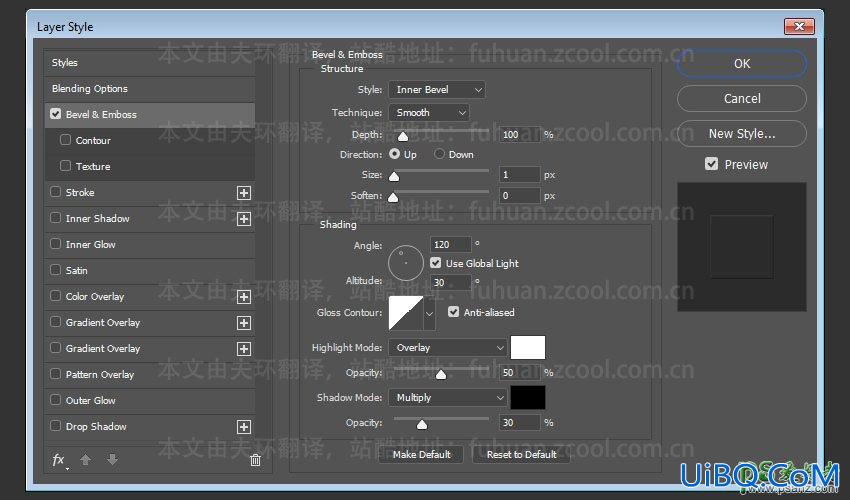Add another Inner Shadow with plus icon
The height and width of the screenshot is (500, 850).
tap(244, 219)
